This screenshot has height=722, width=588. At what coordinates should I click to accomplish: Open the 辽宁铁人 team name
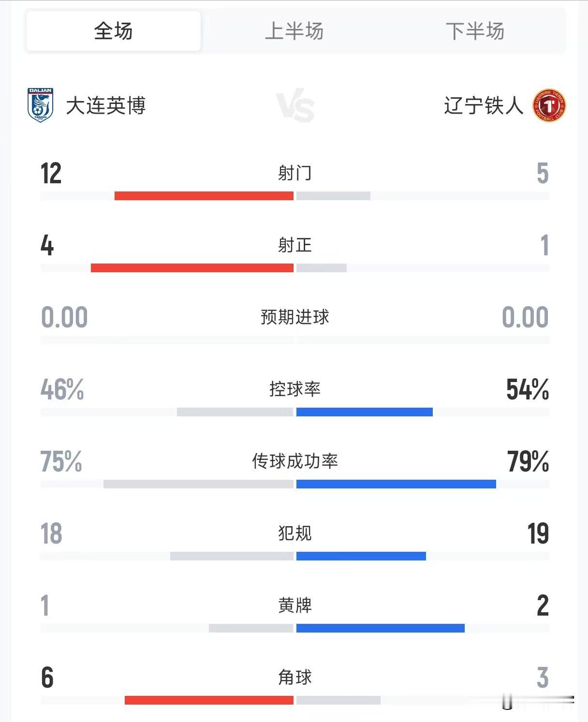[484, 105]
